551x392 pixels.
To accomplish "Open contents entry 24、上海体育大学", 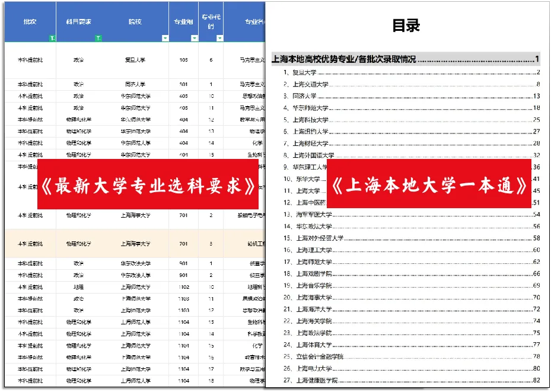I will pyautogui.click(x=412, y=345).
